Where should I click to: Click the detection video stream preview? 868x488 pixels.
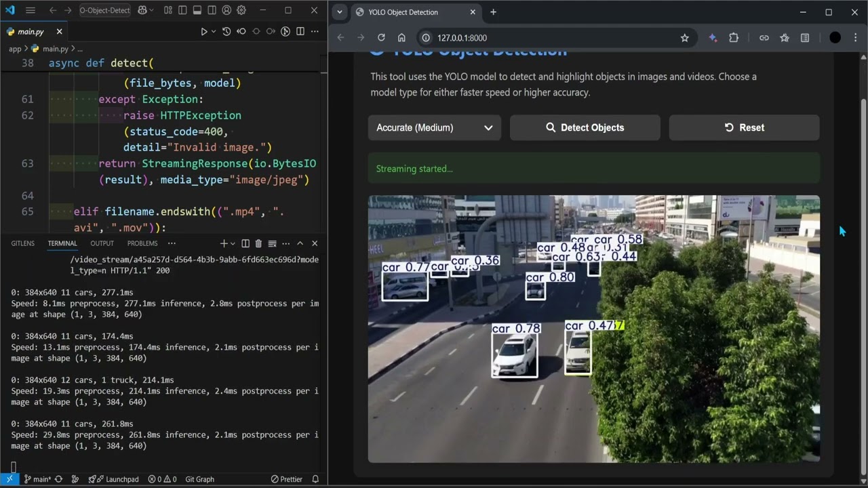[594, 329]
